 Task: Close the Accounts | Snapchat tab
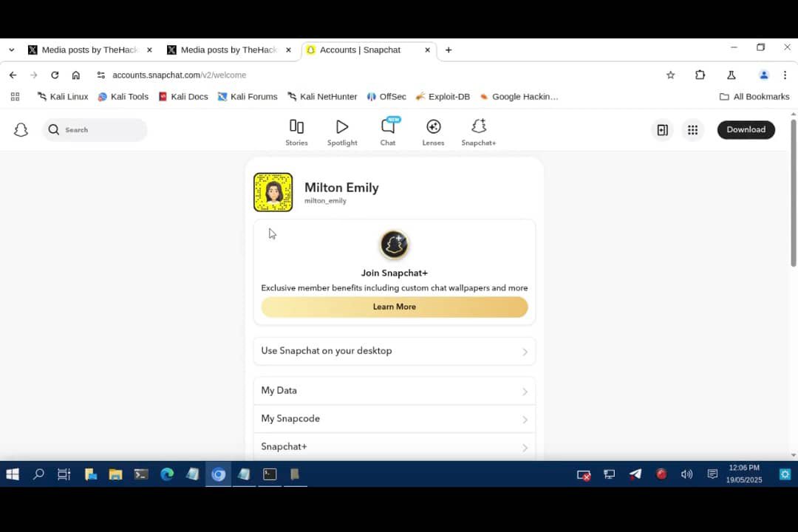[428, 50]
